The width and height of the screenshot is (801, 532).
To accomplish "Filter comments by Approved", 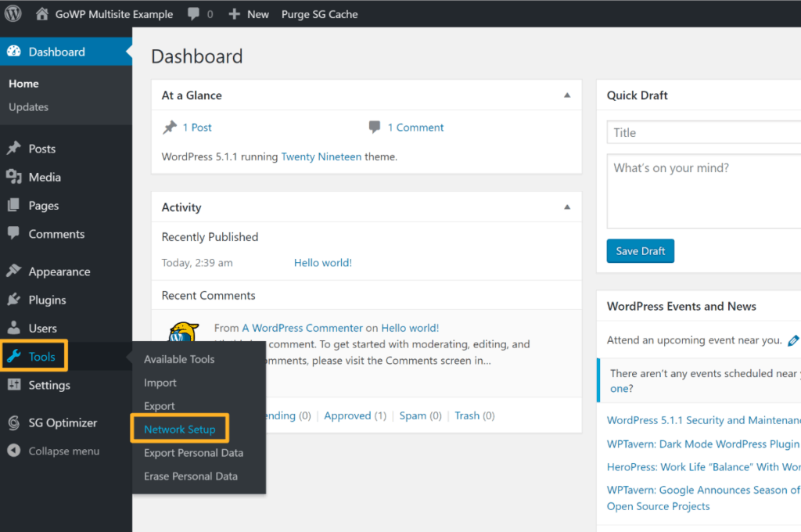I will click(x=347, y=416).
